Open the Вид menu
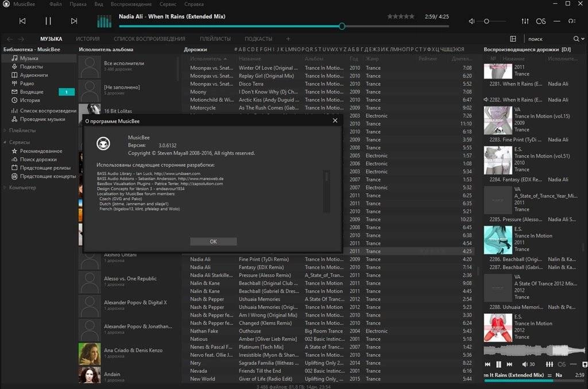Image resolution: width=588 pixels, height=389 pixels. coord(99,4)
